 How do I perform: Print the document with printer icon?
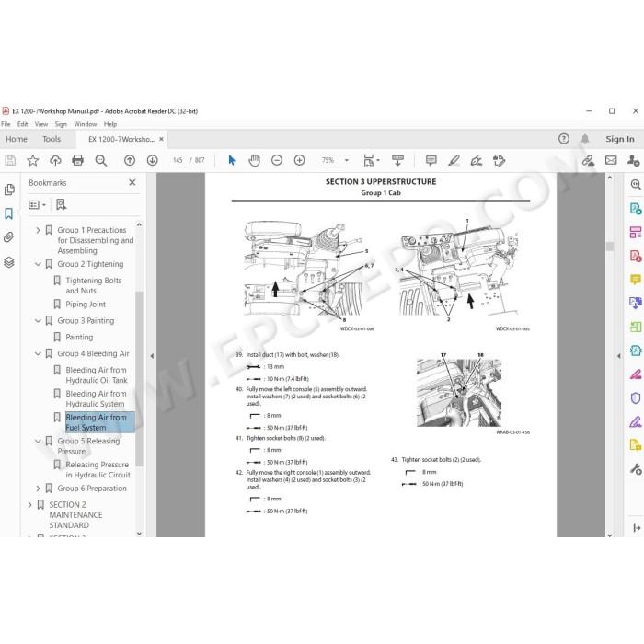[77, 160]
